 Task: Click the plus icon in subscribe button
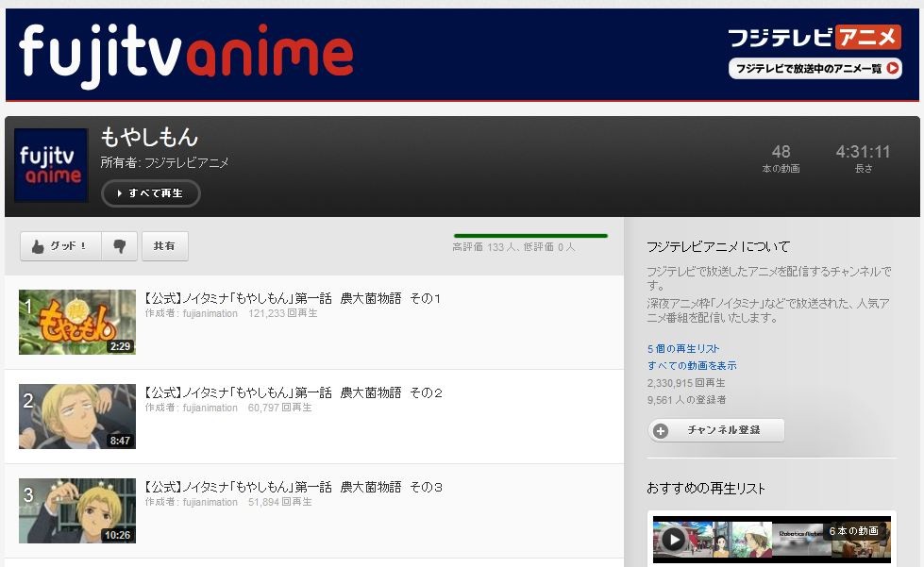pyautogui.click(x=662, y=431)
